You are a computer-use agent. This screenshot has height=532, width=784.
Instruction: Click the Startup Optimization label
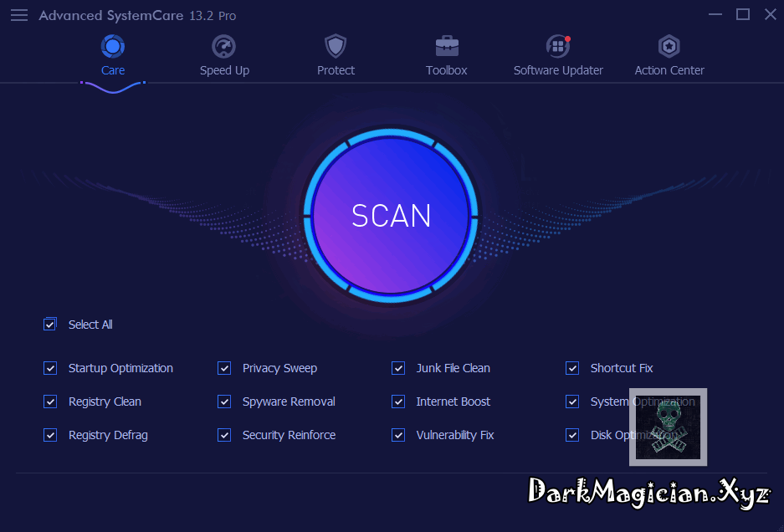[120, 369]
